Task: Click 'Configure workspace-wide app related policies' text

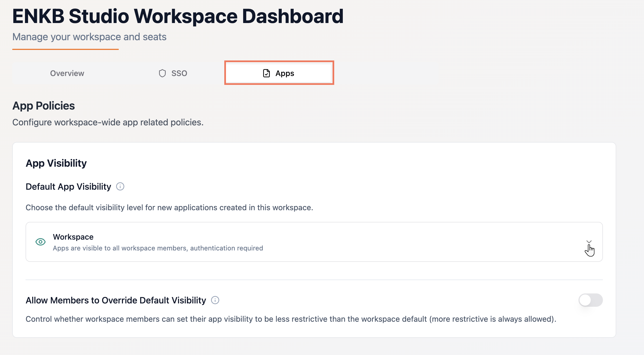Action: coord(108,122)
